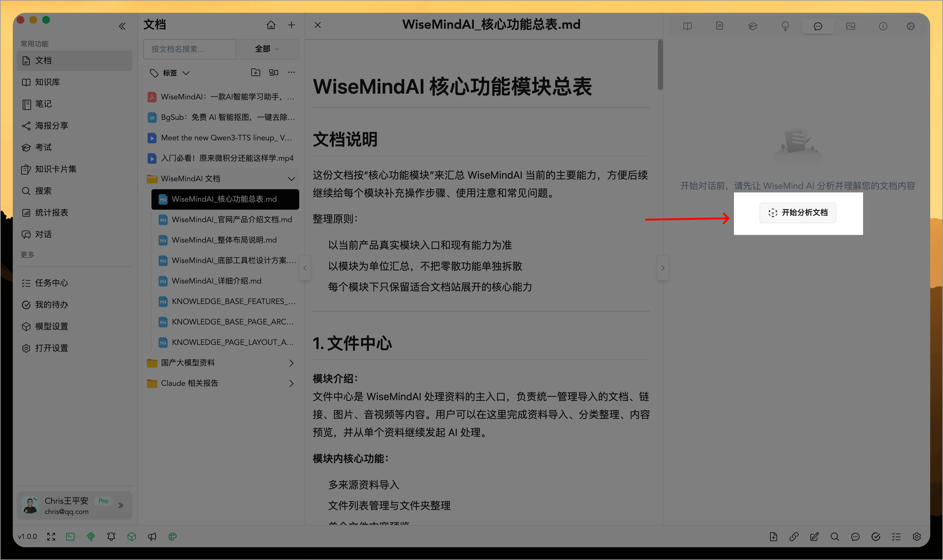This screenshot has height=560, width=943.
Task: Open the lightbulb inspiration panel
Action: [x=785, y=26]
